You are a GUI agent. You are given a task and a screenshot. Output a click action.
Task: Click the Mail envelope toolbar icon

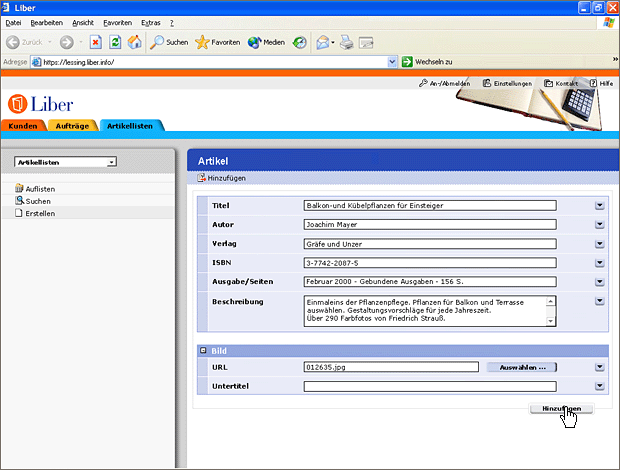[x=323, y=42]
